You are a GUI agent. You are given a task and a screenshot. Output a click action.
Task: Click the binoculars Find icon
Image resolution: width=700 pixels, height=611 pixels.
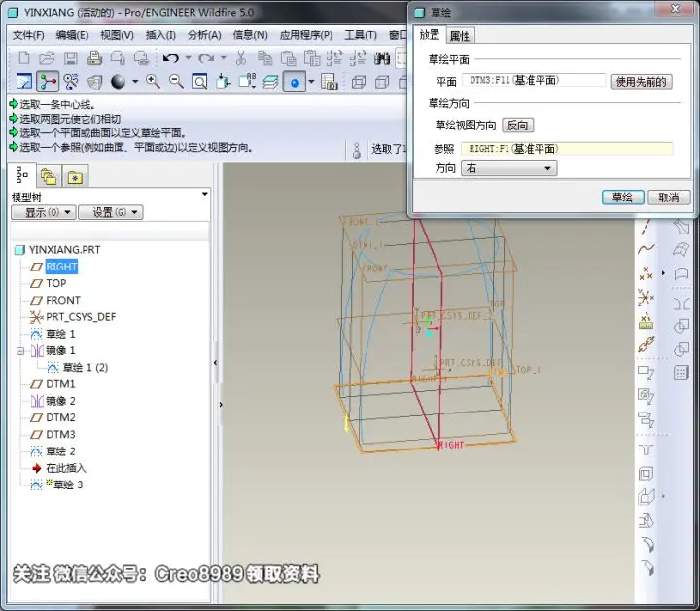382,58
